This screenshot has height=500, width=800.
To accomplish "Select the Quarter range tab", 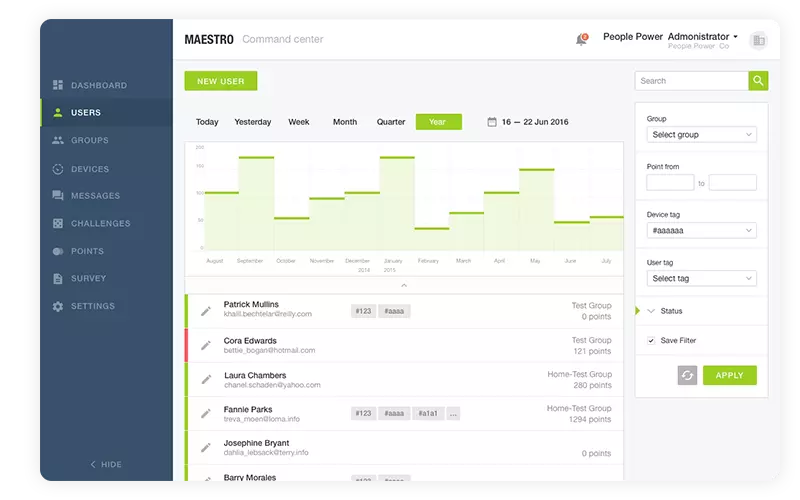I will point(391,122).
